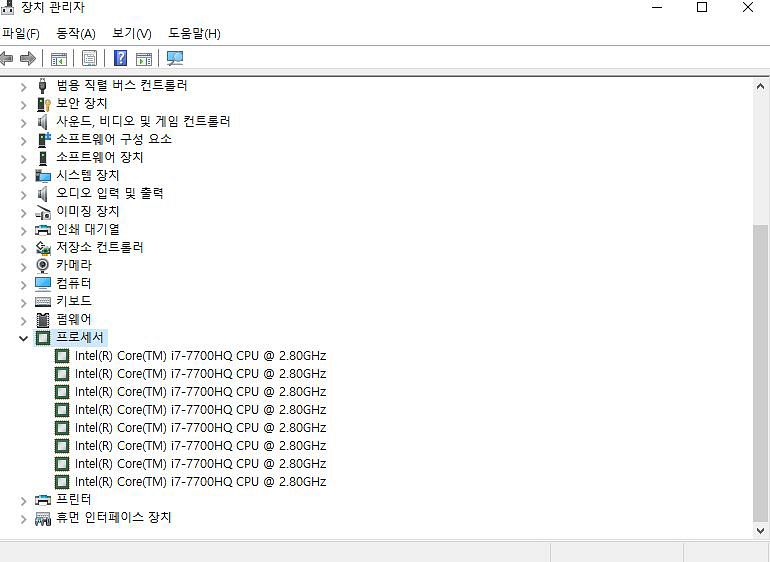770x562 pixels.
Task: Click the vertical scrollbar thumb
Action: point(760,373)
